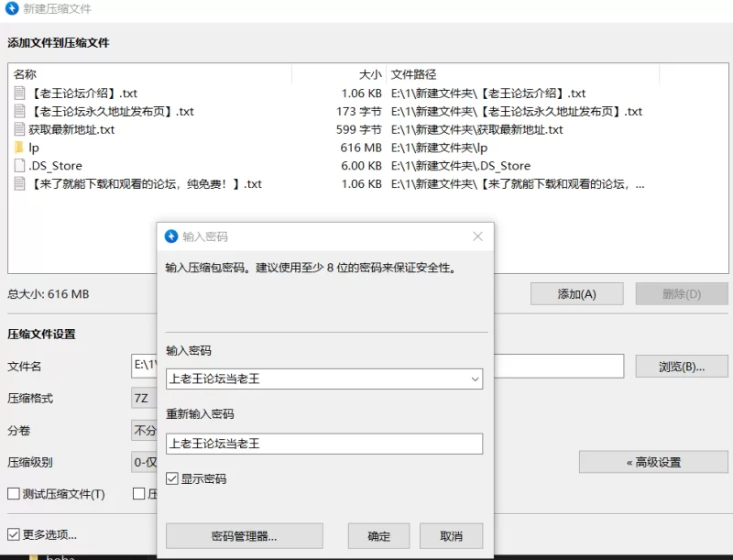Click the 599 字节 size cell
The width and height of the screenshot is (733, 560).
point(358,129)
